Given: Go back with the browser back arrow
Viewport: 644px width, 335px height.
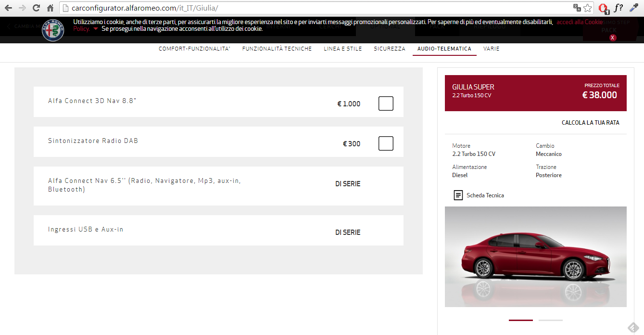Looking at the screenshot, I should [8, 8].
